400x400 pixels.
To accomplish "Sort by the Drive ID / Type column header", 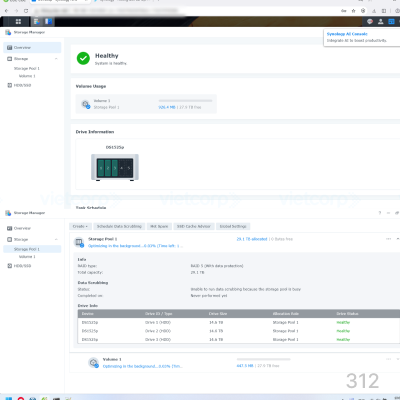I will tap(158, 314).
